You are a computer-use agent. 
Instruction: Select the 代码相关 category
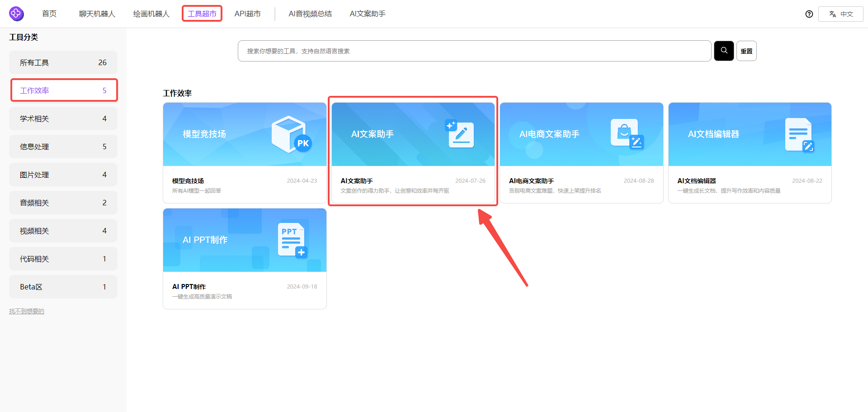(x=63, y=259)
